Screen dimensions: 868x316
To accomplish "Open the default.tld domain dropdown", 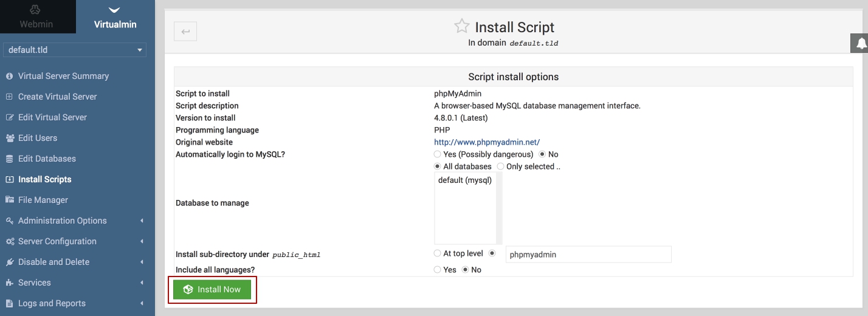I will pos(75,50).
